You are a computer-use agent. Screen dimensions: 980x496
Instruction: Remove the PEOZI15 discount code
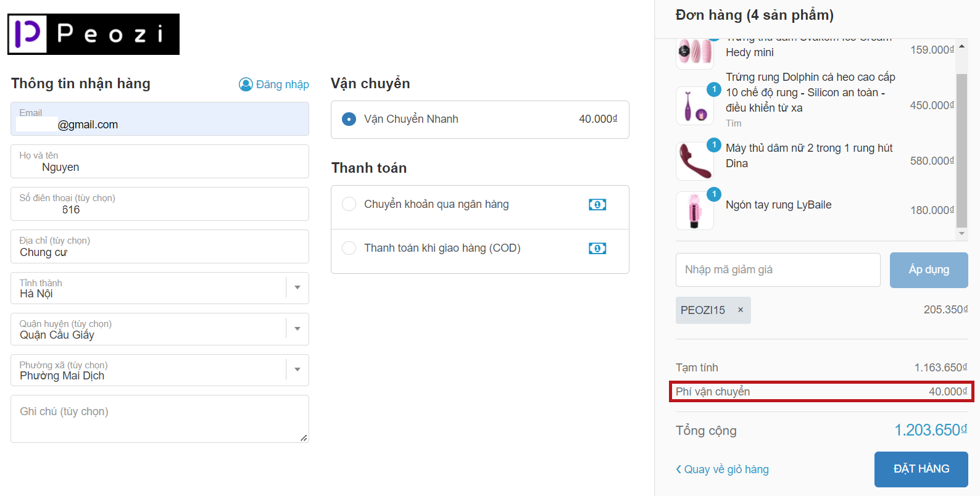coord(741,310)
